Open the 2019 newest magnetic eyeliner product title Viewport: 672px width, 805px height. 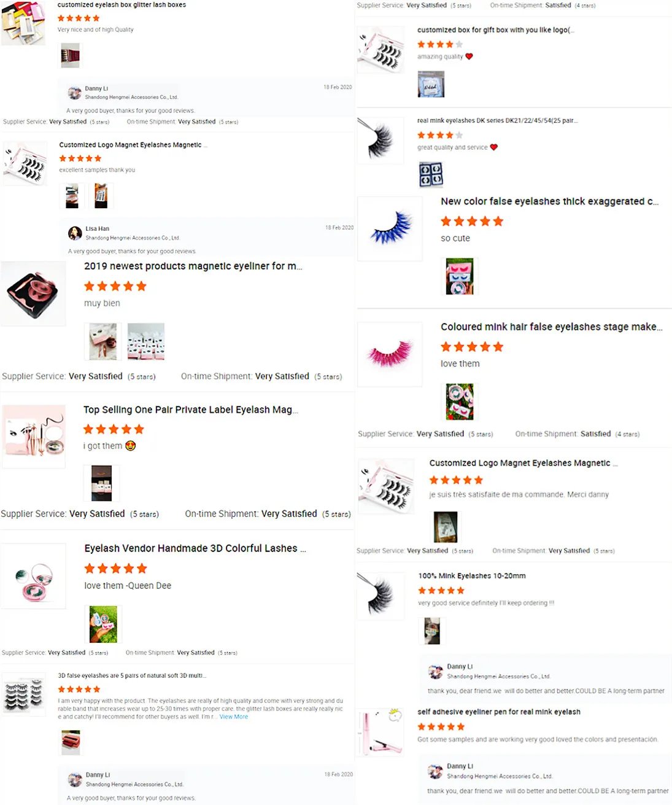(x=193, y=266)
